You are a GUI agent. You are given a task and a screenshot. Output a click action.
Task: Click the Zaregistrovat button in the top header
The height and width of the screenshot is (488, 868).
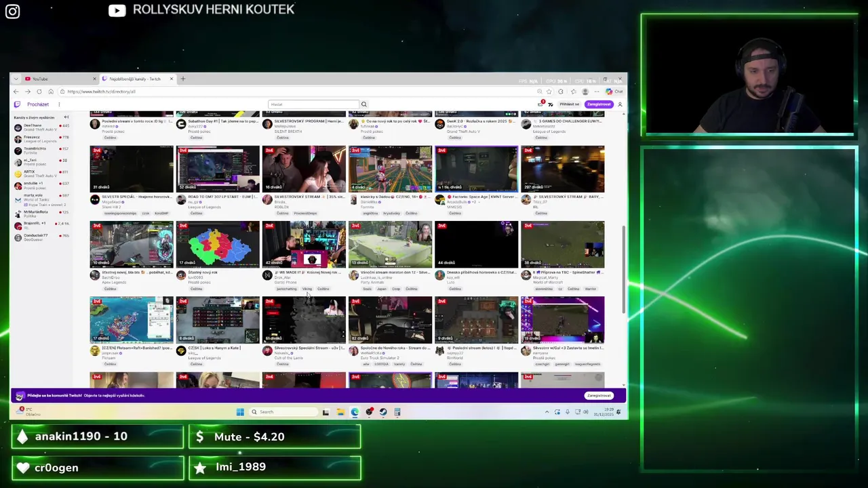click(x=599, y=104)
